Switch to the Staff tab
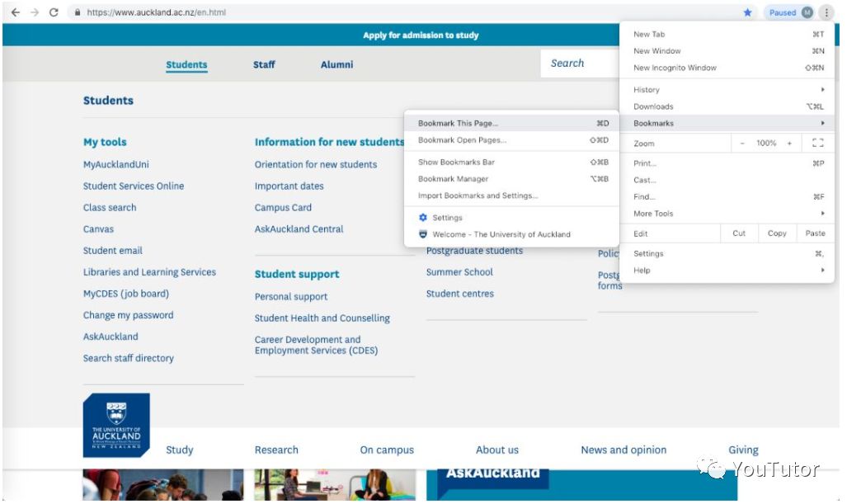Viewport: 847px width, 504px height. 264,64
